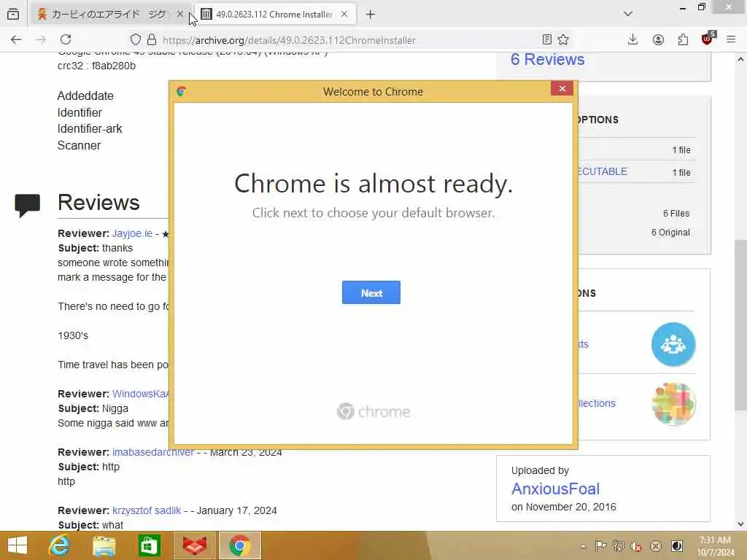Screen dimensions: 747x560
Task: Click the page vertical scrollbar thumb
Action: [740, 324]
